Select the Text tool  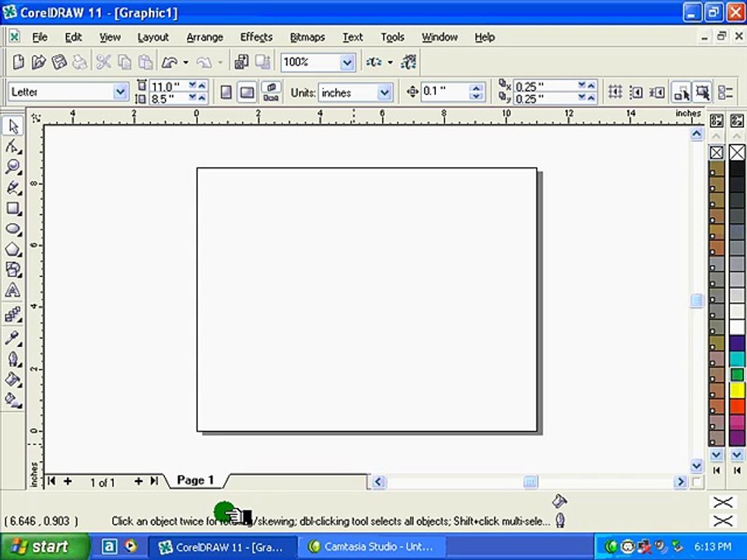13,290
